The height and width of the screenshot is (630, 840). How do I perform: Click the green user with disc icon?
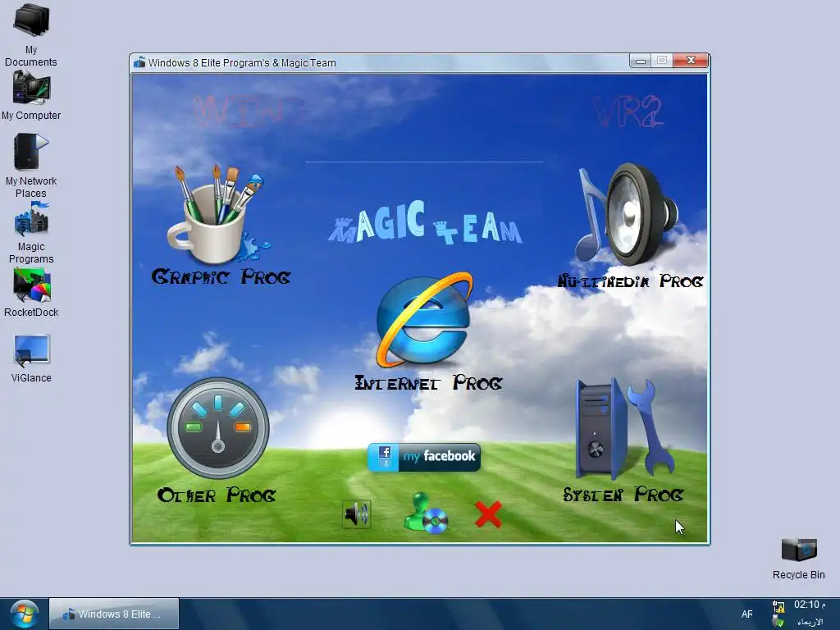[x=426, y=514]
